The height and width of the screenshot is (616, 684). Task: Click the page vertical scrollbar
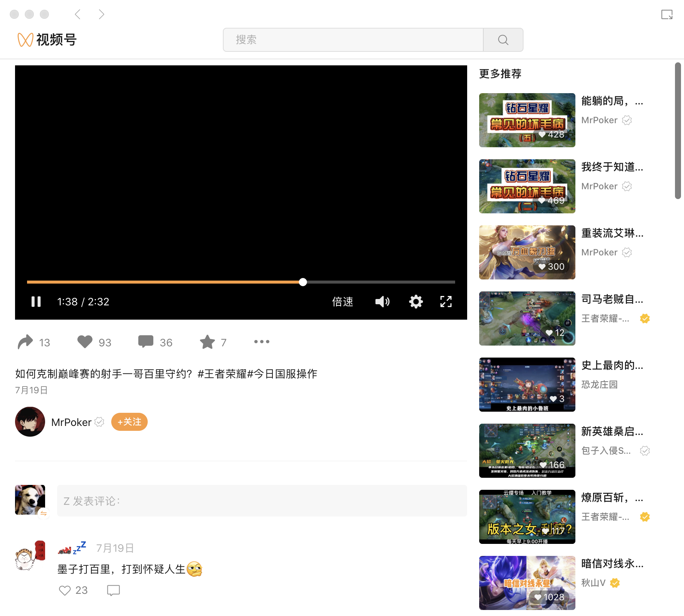pos(678,131)
